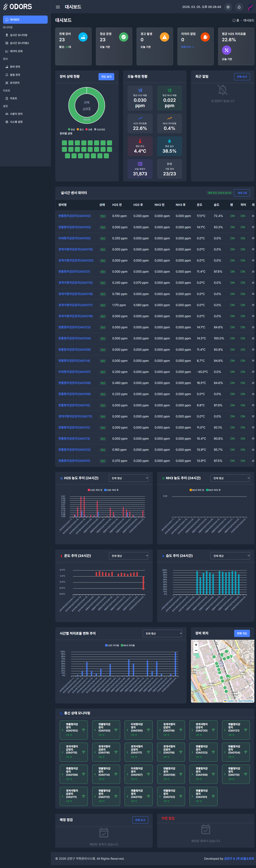Toggle H2S 처리 전 legend series

point(95,490)
